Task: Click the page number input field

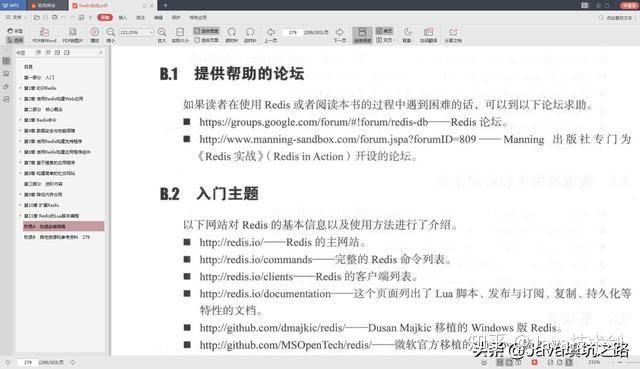Action: [293, 32]
